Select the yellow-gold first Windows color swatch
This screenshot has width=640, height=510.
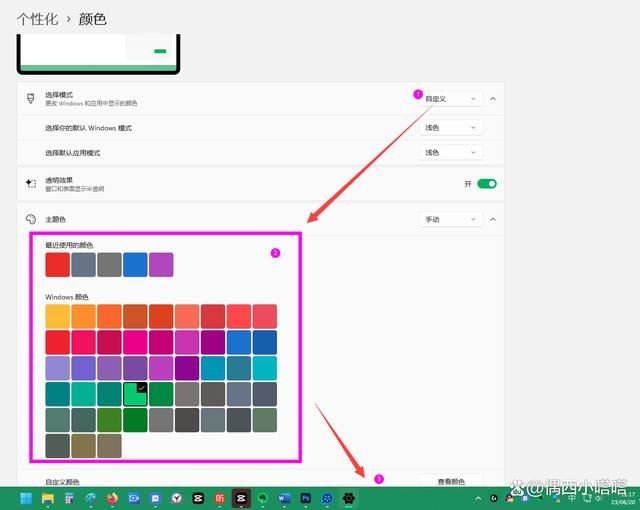(58, 316)
